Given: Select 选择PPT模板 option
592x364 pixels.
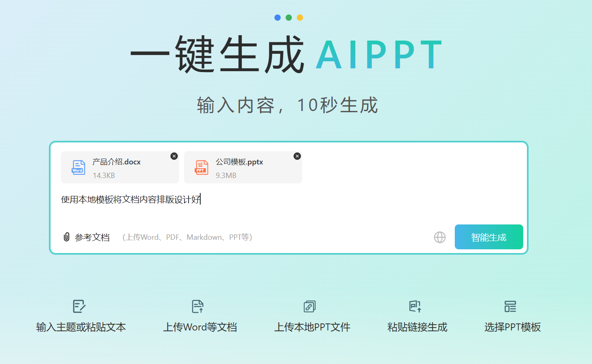Looking at the screenshot, I should click(513, 327).
